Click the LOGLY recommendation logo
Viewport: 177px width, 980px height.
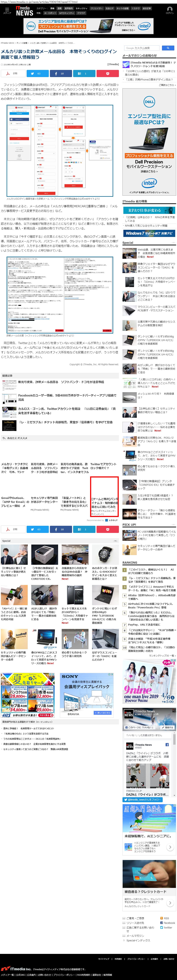pyautogui.click(x=111, y=520)
